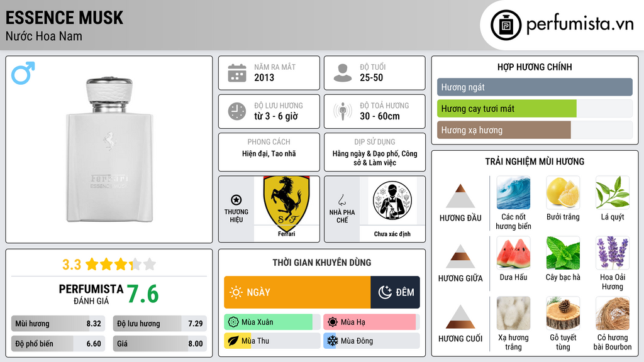This screenshot has width=644, height=362.
Task: Click the Mùa Thu season bar
Action: pos(272,341)
